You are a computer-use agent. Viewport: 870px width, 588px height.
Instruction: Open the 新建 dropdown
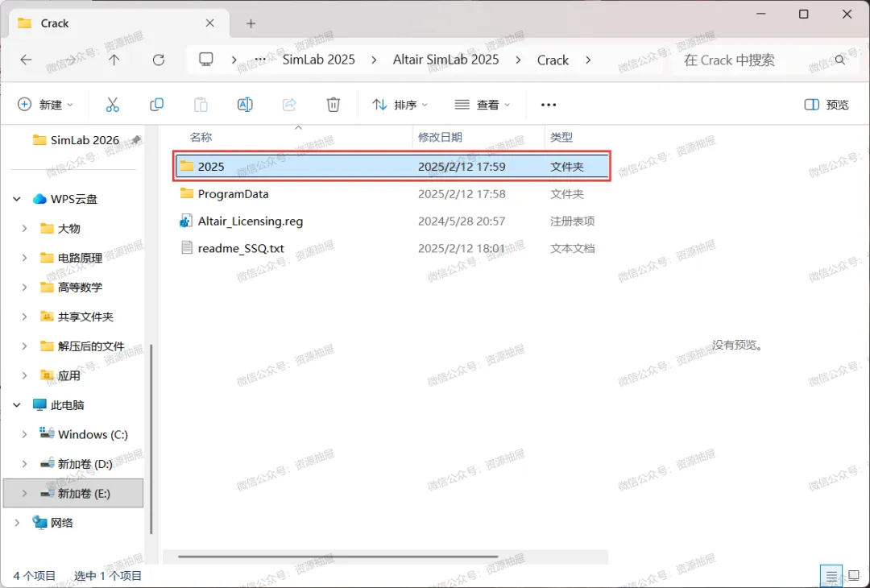tap(45, 104)
